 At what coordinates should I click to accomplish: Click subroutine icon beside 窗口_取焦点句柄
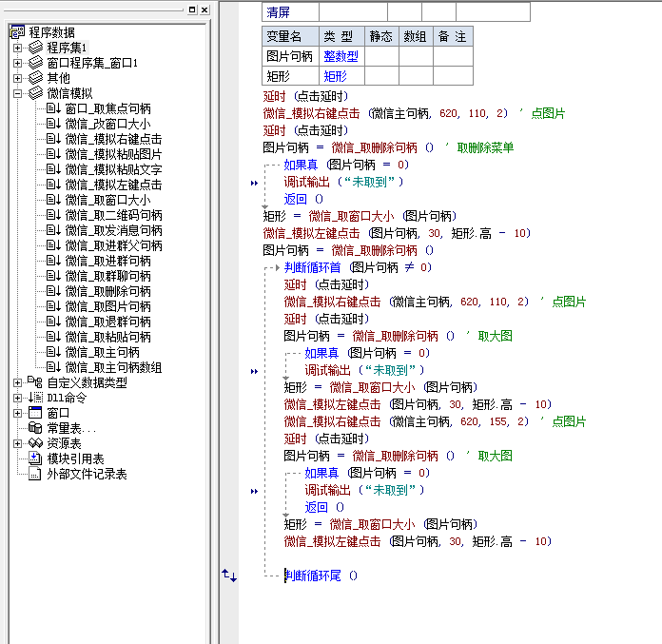[53, 108]
